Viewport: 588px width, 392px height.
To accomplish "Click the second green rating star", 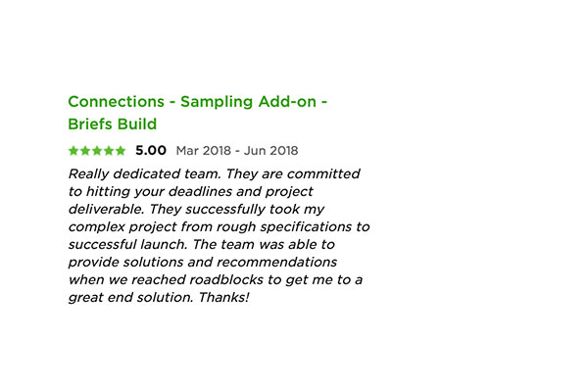I will click(85, 151).
